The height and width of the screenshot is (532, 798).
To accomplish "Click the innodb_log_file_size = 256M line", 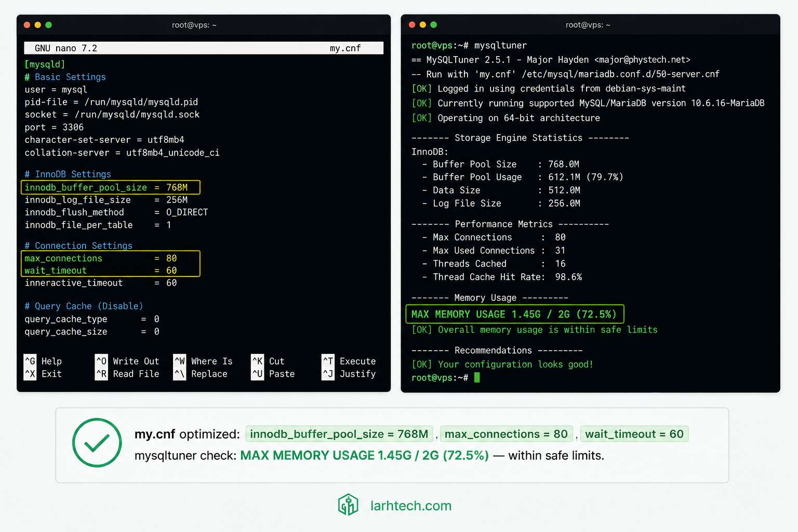I will coord(106,200).
